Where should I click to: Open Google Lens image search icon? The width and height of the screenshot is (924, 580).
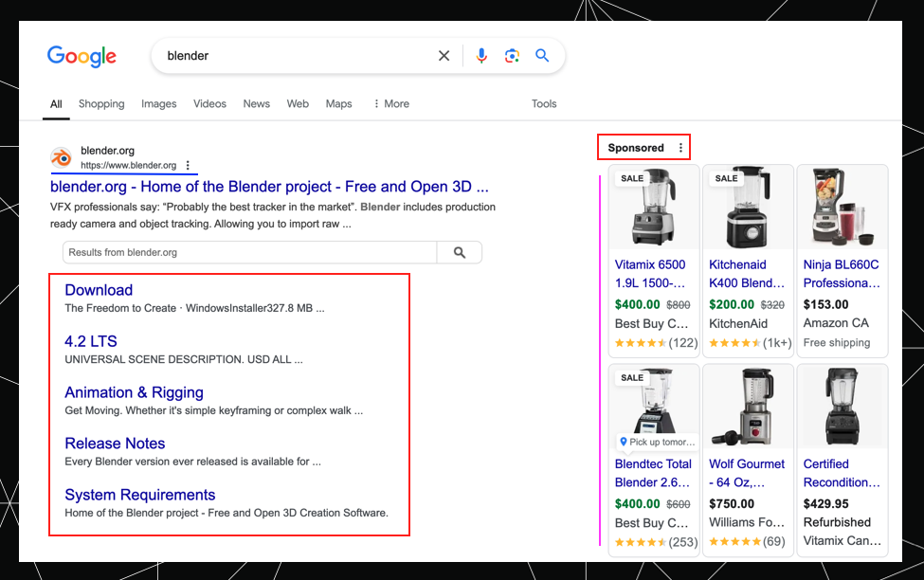click(512, 56)
